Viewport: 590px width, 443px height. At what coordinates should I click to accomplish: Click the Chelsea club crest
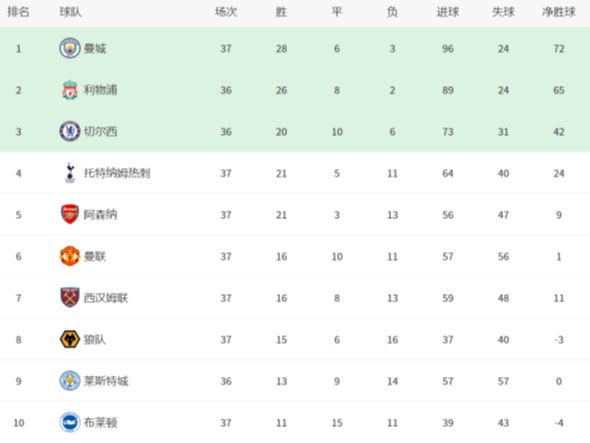70,131
